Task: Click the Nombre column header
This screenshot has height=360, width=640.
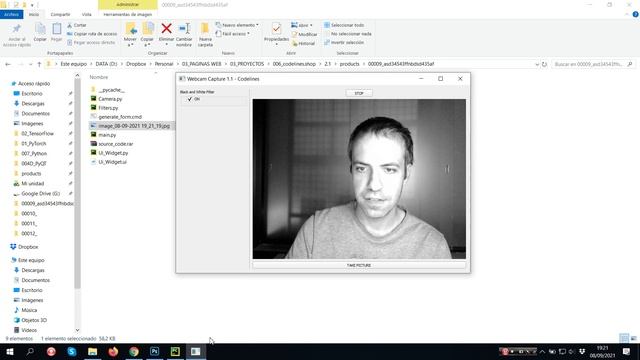Action: [x=99, y=77]
